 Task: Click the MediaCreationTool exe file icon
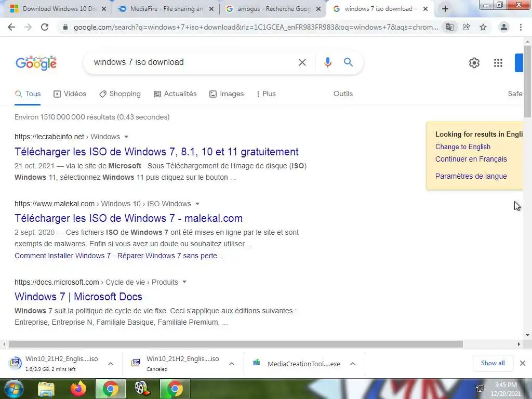click(x=257, y=363)
